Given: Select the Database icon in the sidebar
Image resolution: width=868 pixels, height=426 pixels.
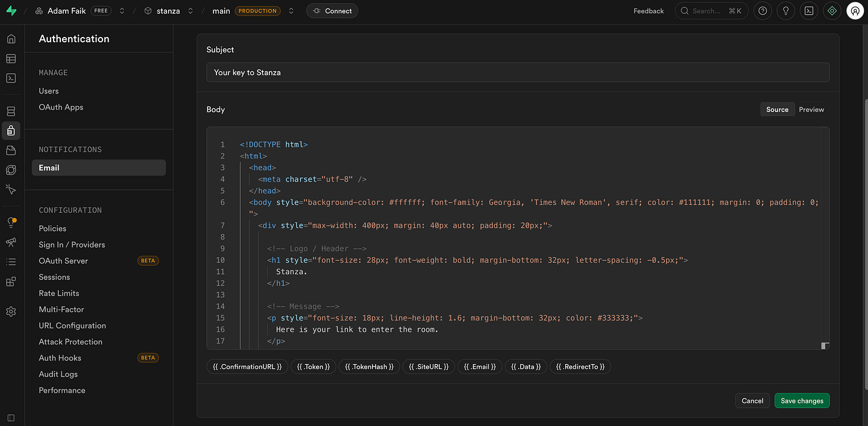Looking at the screenshot, I should [11, 111].
